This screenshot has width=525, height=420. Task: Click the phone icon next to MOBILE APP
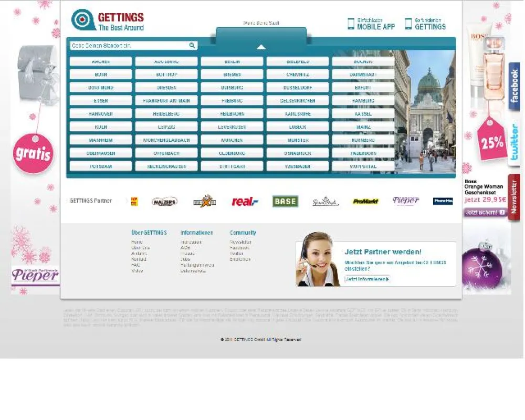[351, 24]
